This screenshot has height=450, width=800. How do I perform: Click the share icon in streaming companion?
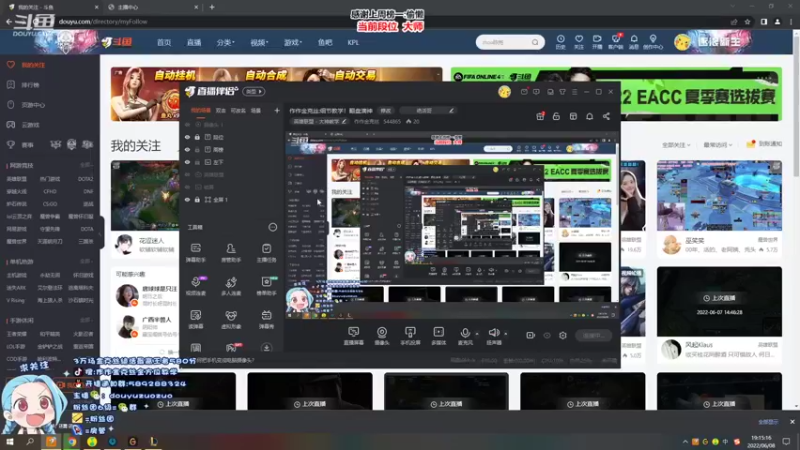pos(606,116)
